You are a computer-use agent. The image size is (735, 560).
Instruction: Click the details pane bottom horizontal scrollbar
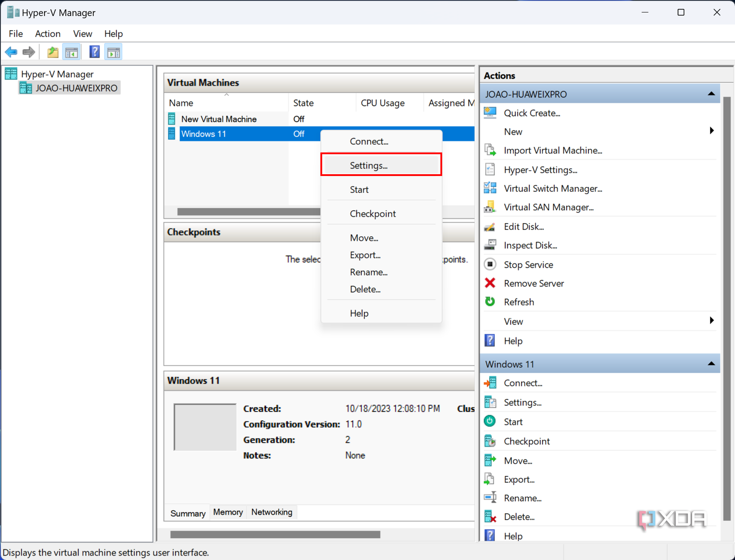click(x=275, y=534)
